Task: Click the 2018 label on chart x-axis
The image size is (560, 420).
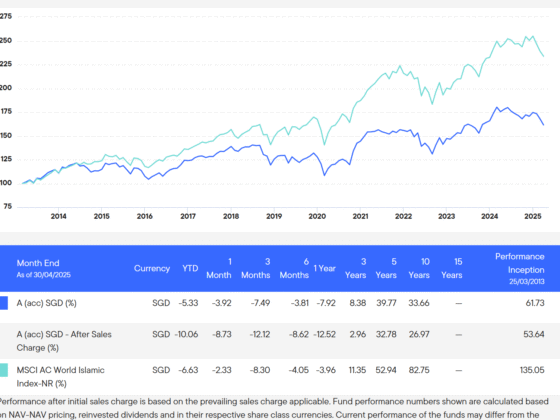Action: pyautogui.click(x=231, y=216)
